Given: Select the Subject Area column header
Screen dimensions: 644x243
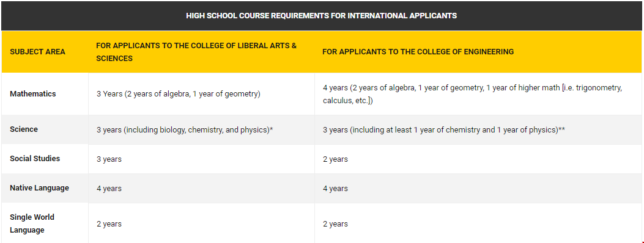Looking at the screenshot, I should pyautogui.click(x=37, y=52).
